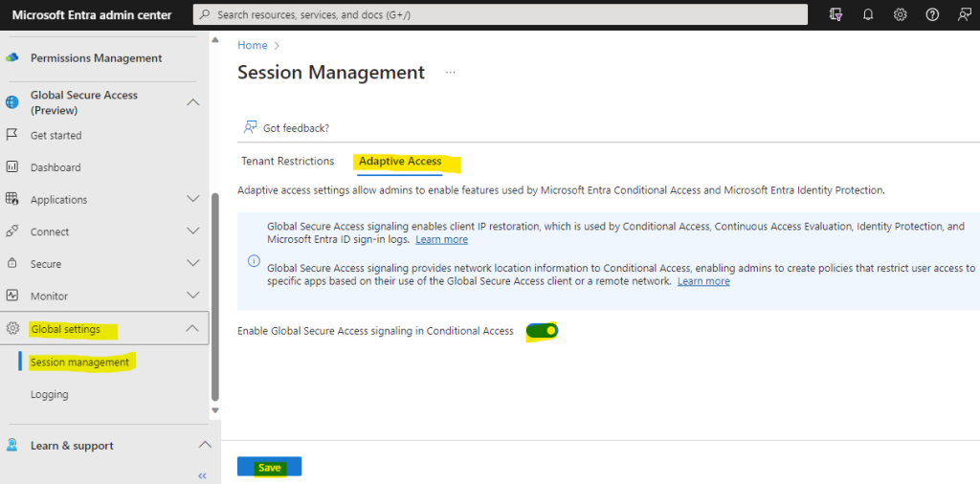Open Logging in sidebar
The height and width of the screenshot is (484, 980).
coord(50,395)
